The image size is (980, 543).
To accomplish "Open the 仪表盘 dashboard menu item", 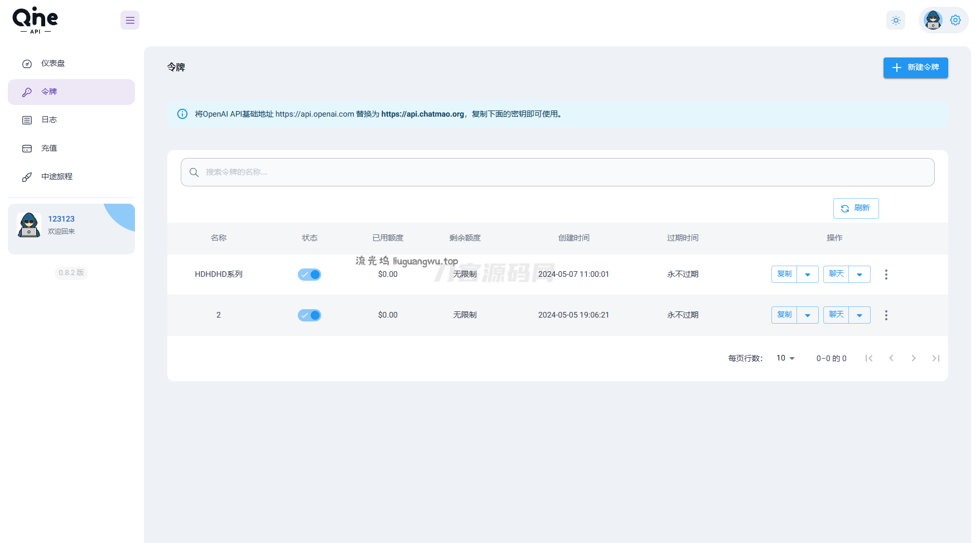I will tap(53, 64).
